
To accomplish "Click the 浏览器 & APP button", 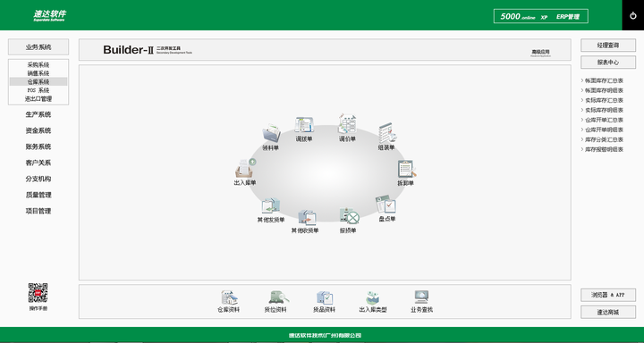I will 608,295.
